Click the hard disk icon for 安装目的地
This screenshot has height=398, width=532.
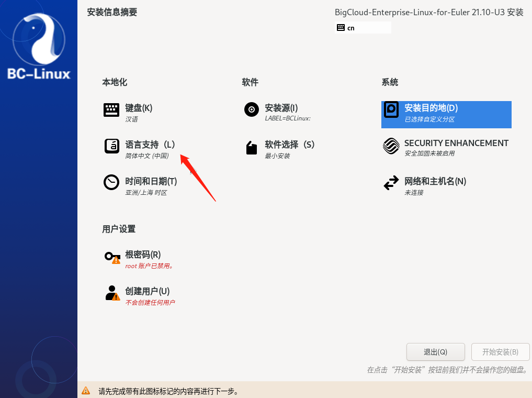(x=391, y=109)
